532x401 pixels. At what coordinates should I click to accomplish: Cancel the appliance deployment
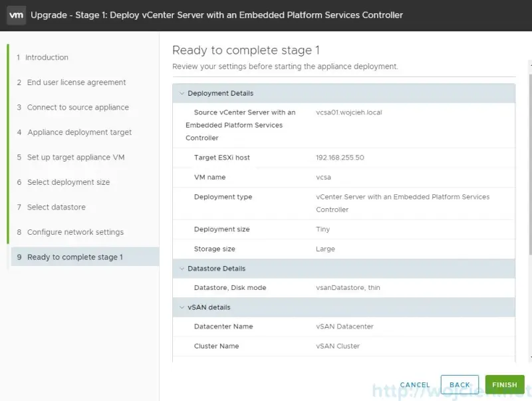(x=415, y=384)
